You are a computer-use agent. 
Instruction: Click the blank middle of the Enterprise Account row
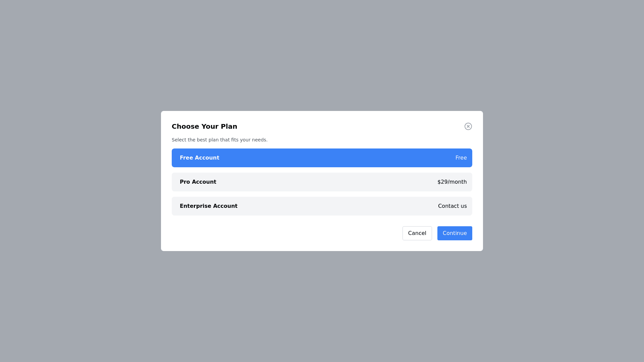pyautogui.click(x=335, y=206)
